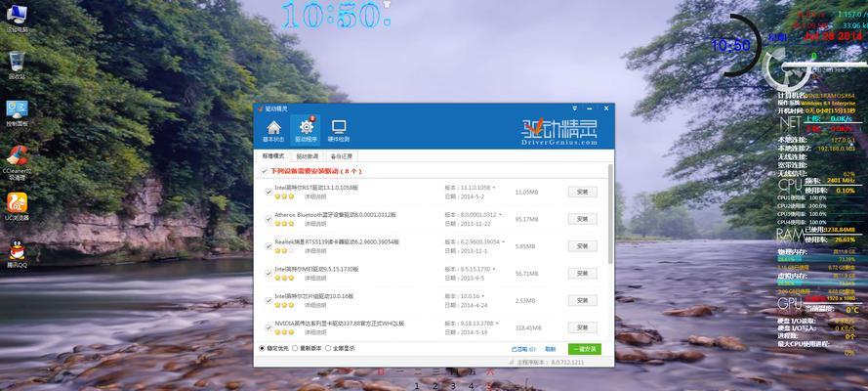Click the driver list vertical scrollbar
Image resolution: width=868 pixels, height=391 pixels.
[610, 213]
